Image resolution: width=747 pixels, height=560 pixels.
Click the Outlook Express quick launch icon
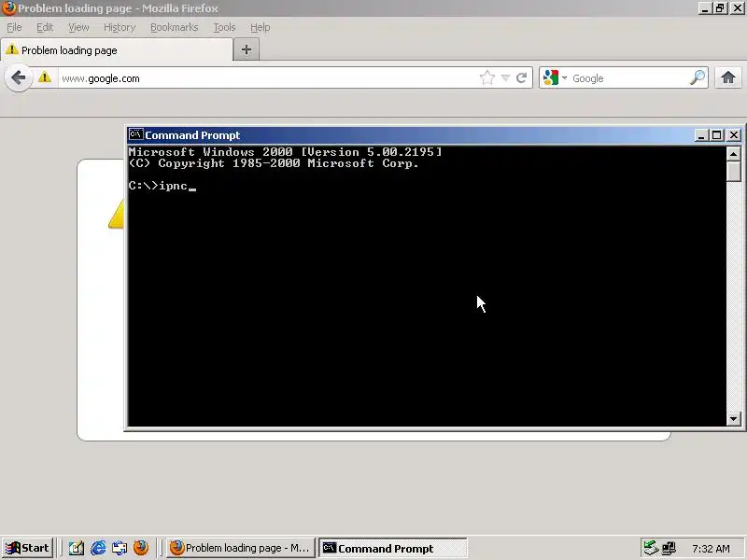click(x=120, y=549)
